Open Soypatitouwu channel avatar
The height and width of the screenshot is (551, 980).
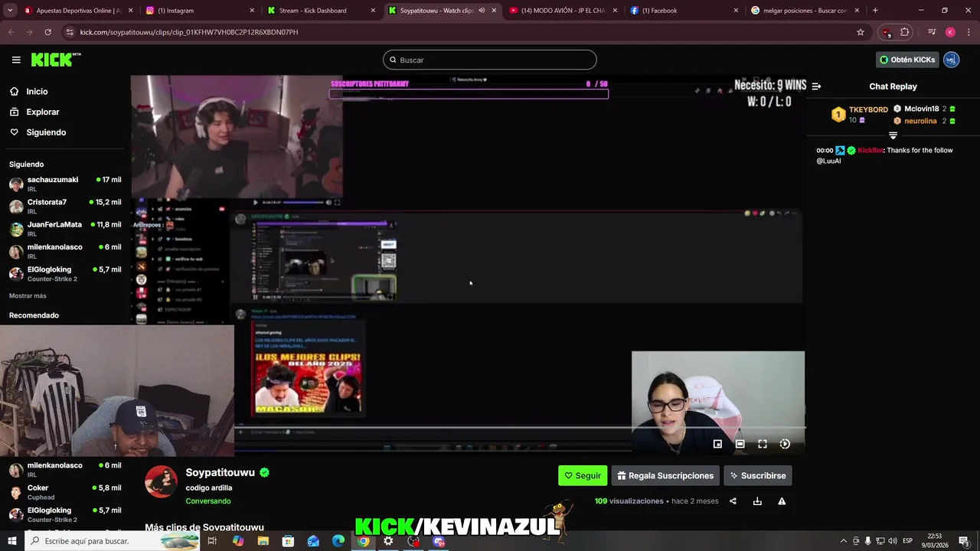coord(162,482)
